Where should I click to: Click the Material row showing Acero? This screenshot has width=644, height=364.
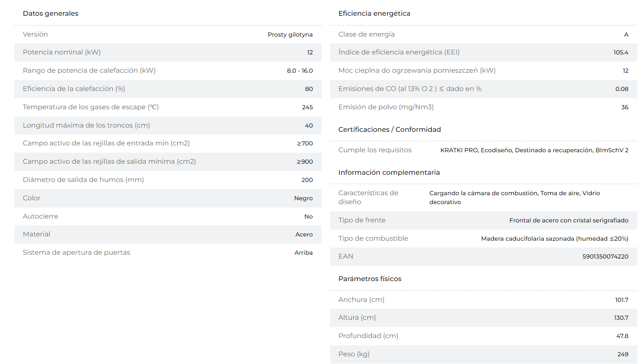pos(168,234)
